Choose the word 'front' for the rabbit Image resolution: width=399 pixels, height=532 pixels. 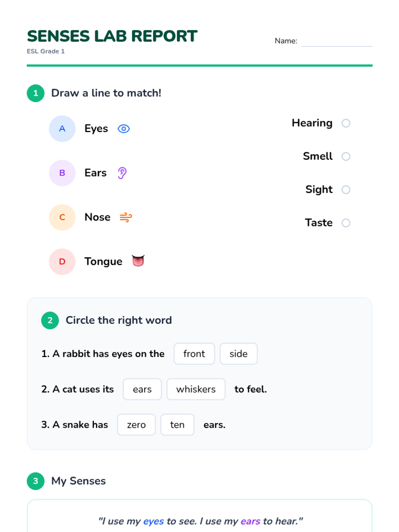(x=194, y=354)
